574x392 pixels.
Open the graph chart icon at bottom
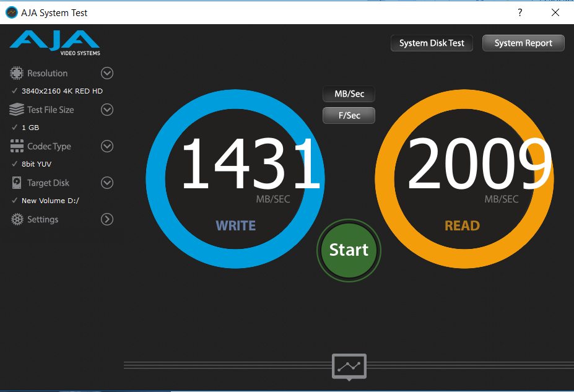coord(349,367)
